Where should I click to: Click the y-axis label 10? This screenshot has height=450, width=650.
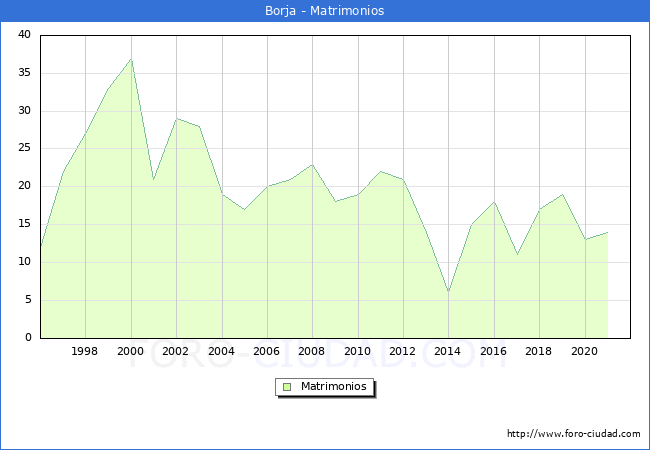click(x=24, y=262)
